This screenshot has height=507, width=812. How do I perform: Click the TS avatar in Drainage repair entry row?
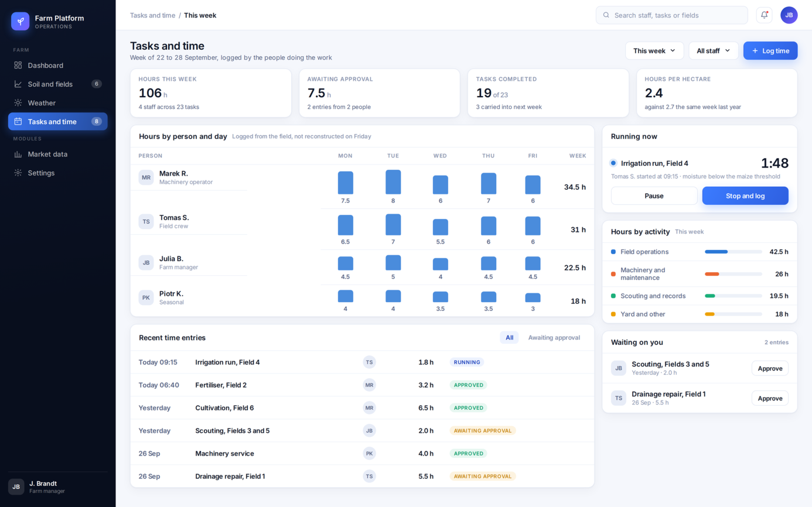(369, 476)
